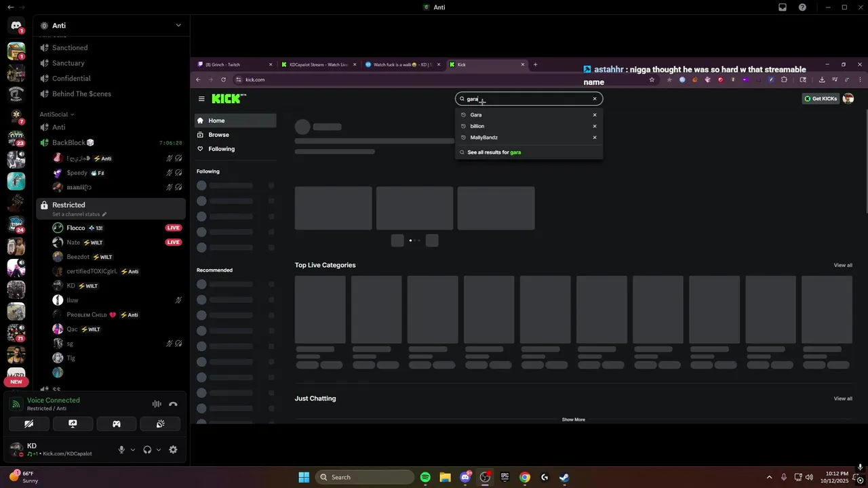Expand headphone output options arrow
The image size is (868, 488).
[159, 449]
